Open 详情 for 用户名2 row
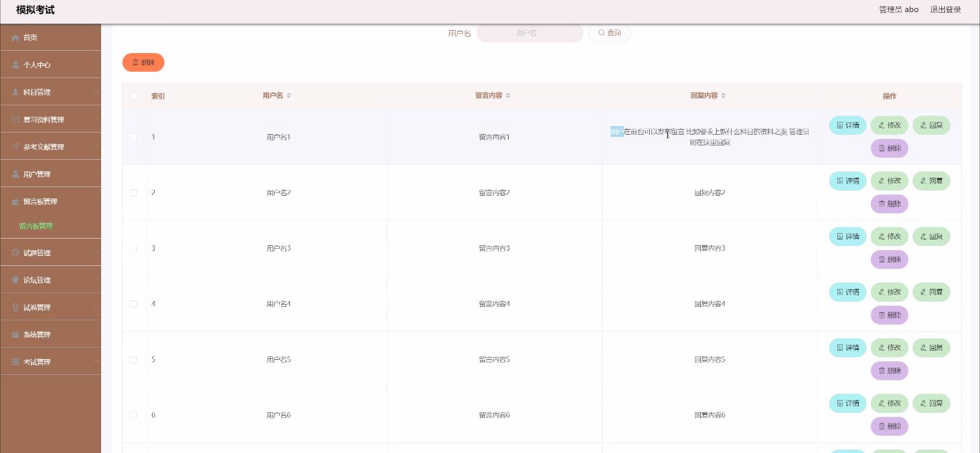 point(848,181)
